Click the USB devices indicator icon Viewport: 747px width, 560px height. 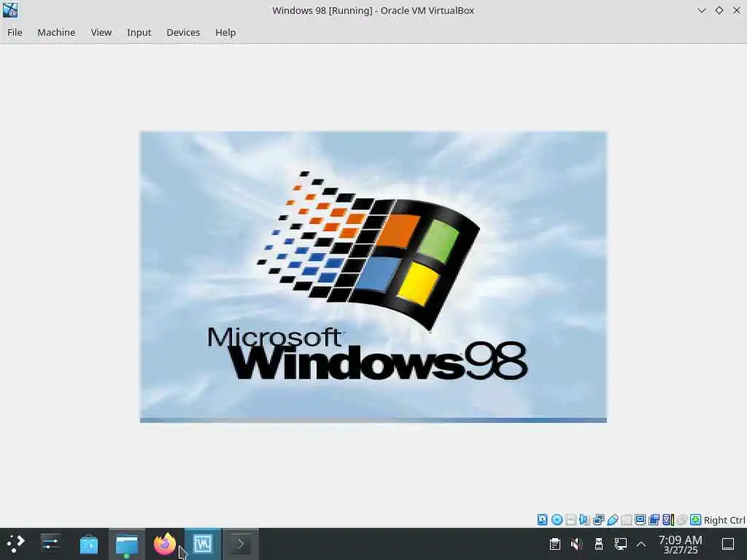pyautogui.click(x=613, y=519)
